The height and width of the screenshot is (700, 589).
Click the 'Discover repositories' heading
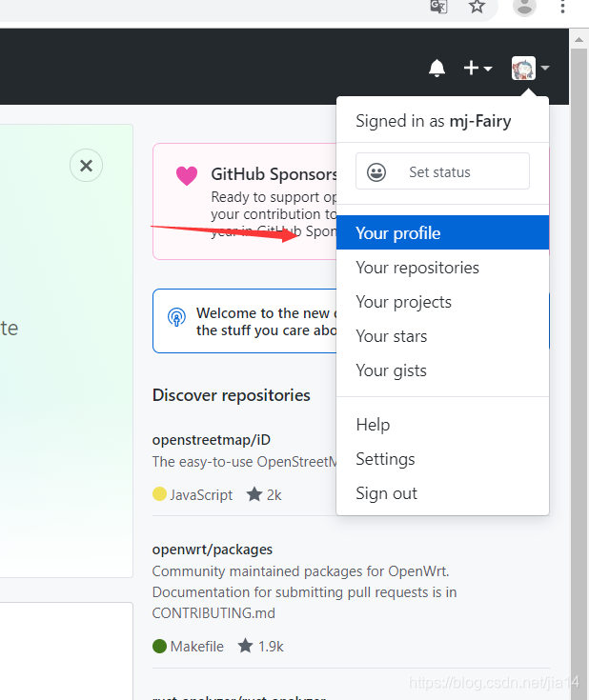(231, 395)
